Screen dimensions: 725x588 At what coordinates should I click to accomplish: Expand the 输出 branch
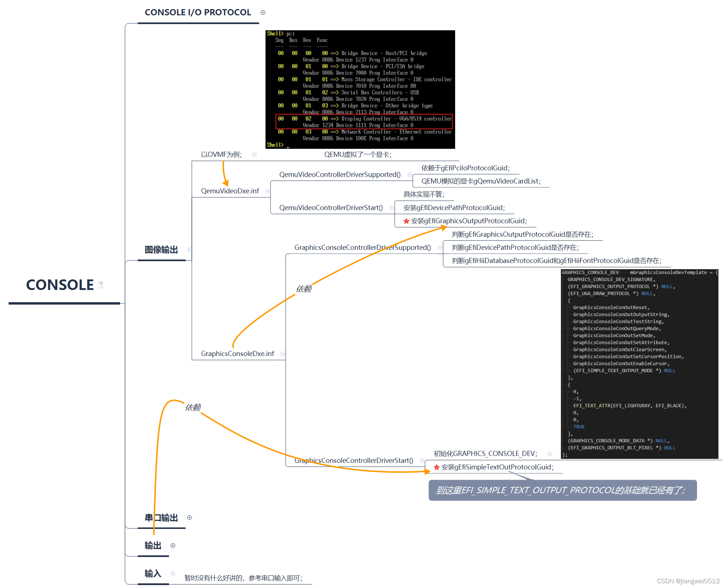pyautogui.click(x=173, y=546)
